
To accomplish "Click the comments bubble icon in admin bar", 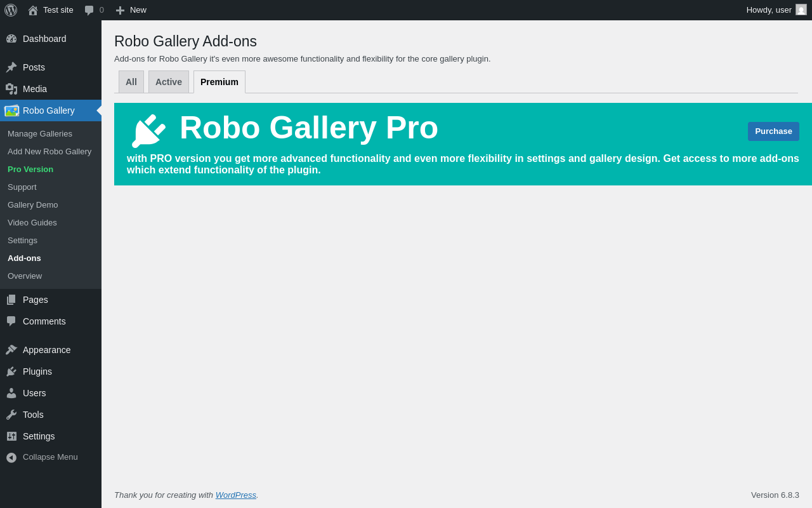I will [89, 10].
